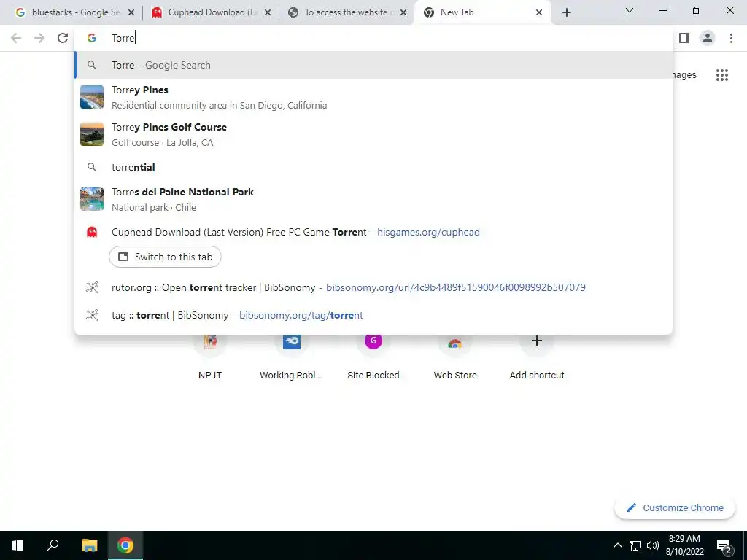The height and width of the screenshot is (560, 747).
Task: Click the magnifier icon beside 'torrential'
Action: [x=92, y=167]
